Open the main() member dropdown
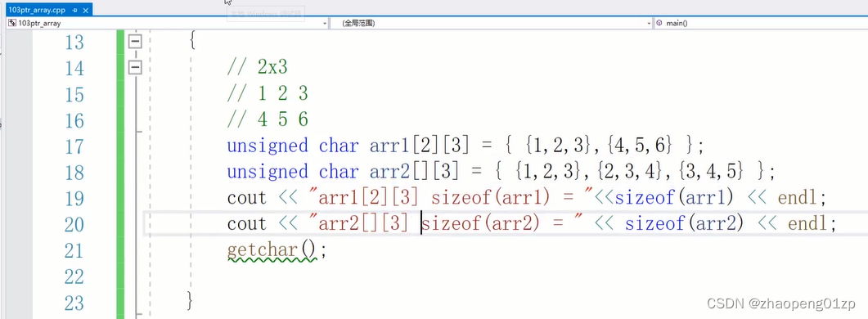Viewport: 868px width, 319px height. 761,23
